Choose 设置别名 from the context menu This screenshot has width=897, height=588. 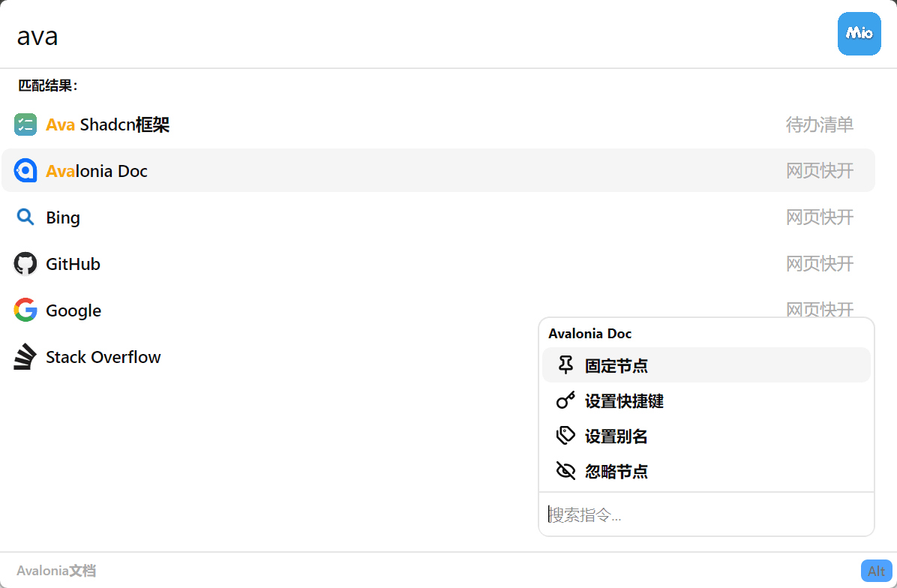(x=706, y=436)
